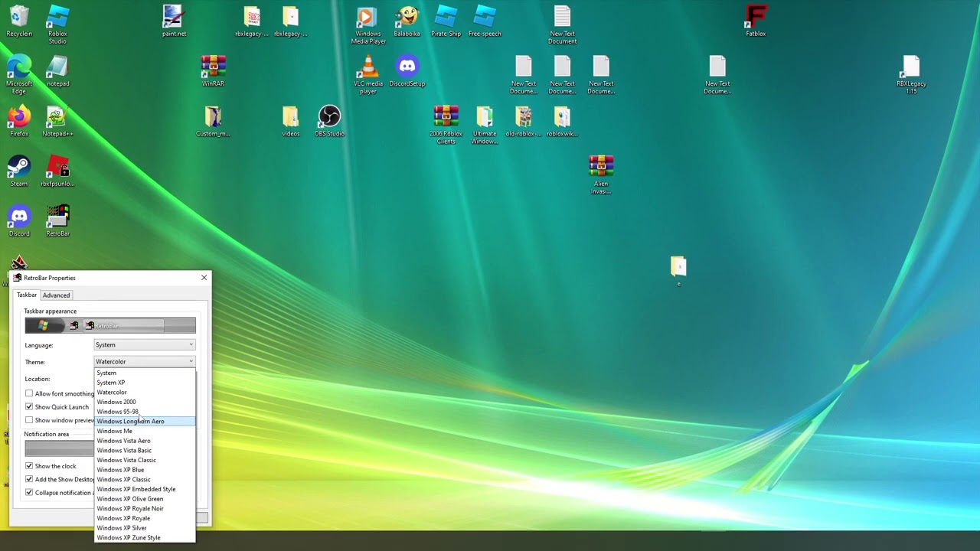Viewport: 980px width, 551px height.
Task: Select the rbxfpsunlo... archive icon
Action: (x=57, y=171)
